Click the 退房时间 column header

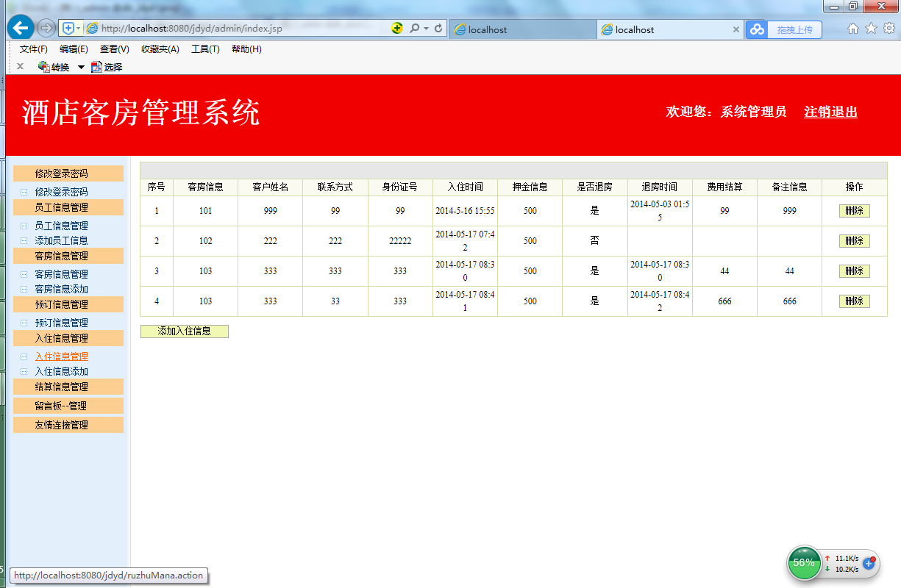660,187
